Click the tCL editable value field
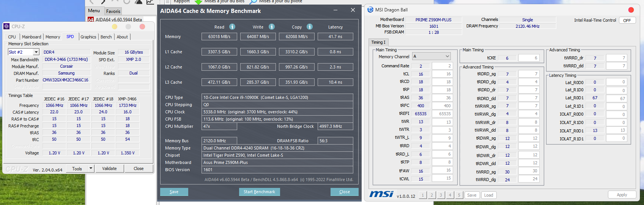The image size is (644, 205). coord(442,74)
